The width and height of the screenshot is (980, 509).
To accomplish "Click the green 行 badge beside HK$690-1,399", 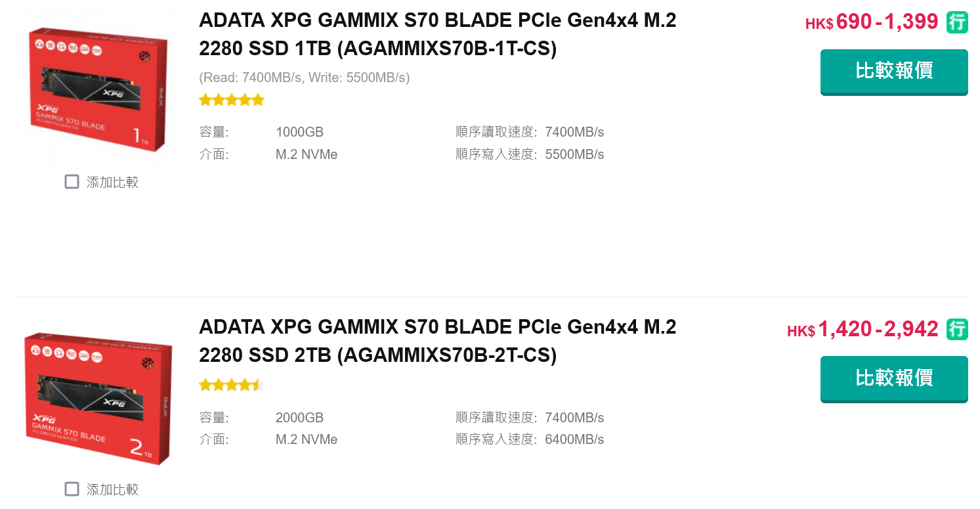I will coord(957,22).
